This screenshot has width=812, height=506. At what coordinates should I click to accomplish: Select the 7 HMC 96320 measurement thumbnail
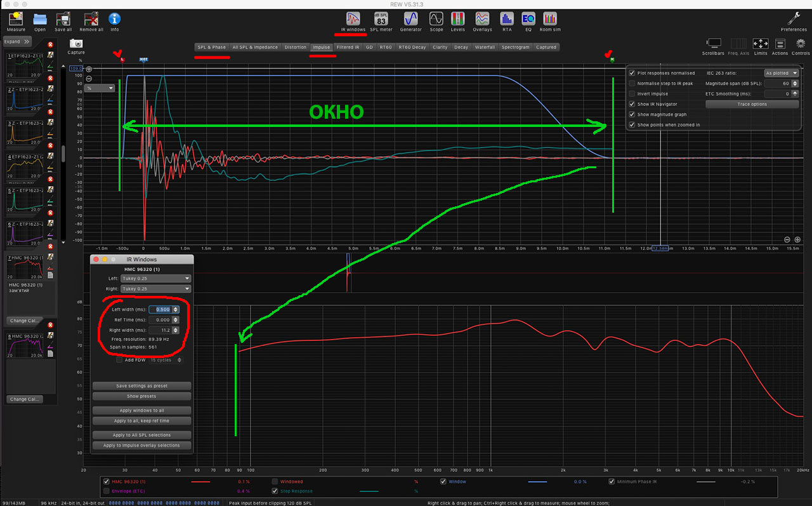(x=24, y=266)
